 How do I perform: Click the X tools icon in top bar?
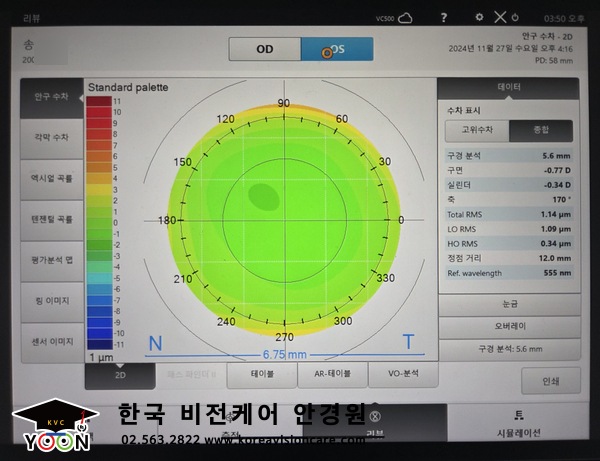(499, 18)
